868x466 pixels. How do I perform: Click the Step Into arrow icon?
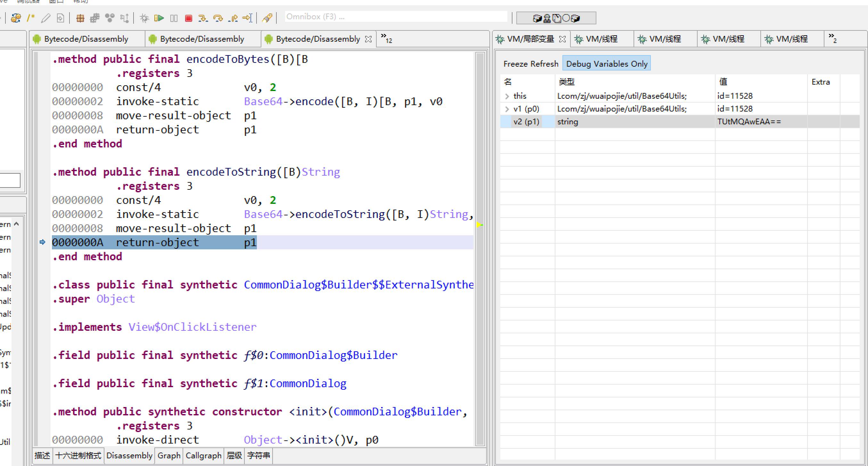203,18
